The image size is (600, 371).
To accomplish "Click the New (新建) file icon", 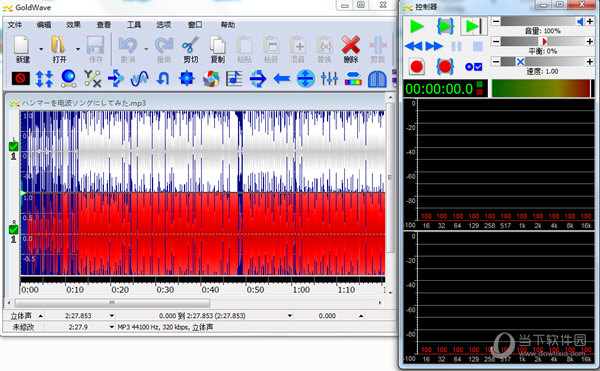I will (22, 45).
